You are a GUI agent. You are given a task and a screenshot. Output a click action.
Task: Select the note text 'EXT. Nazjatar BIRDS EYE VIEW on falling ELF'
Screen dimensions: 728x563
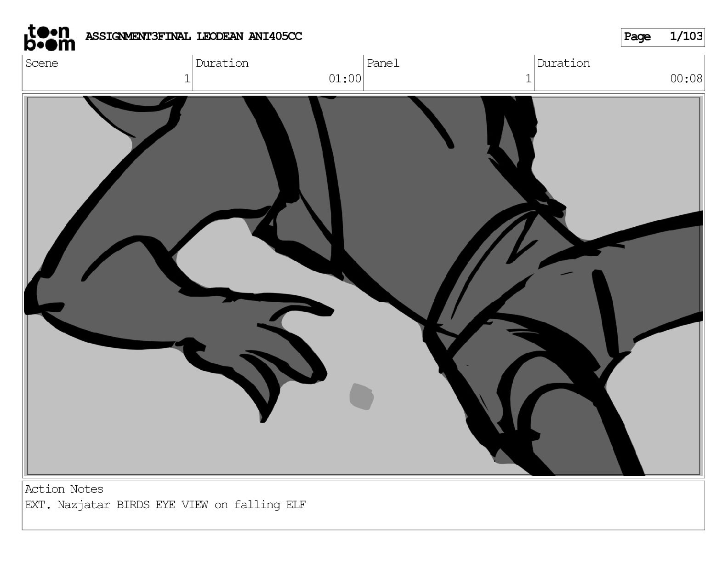[x=165, y=505]
